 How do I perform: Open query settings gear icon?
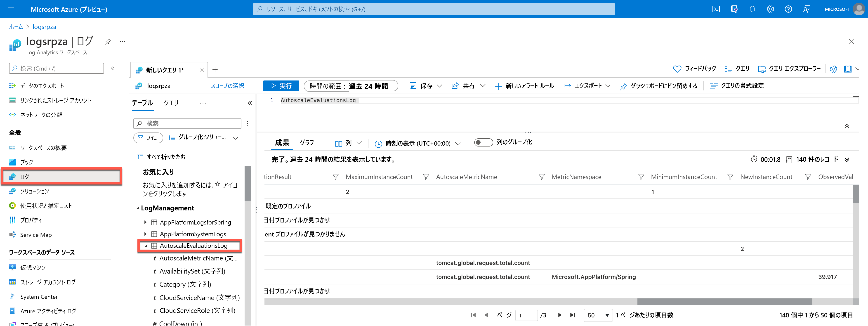tap(834, 69)
